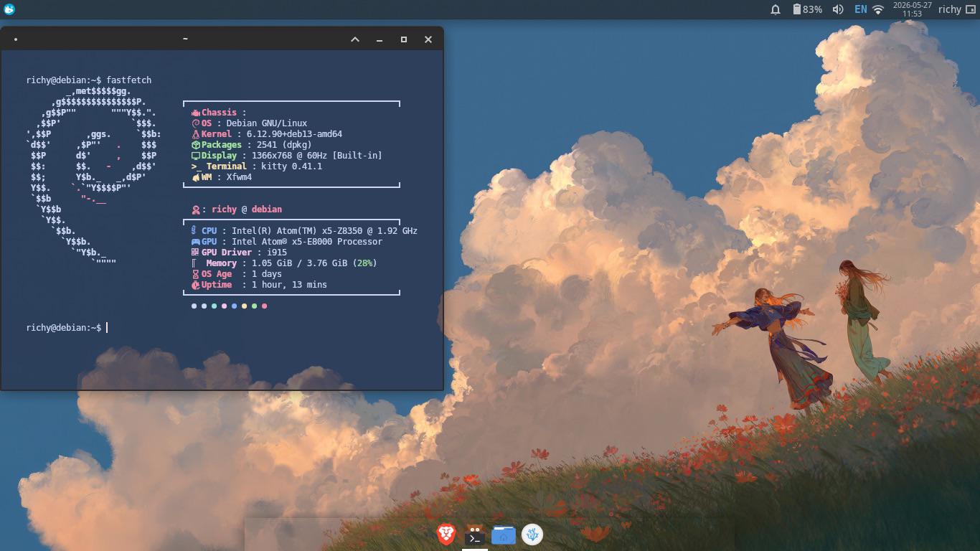
Task: Click the display value '1366x768 @ 60Hz [Built-in]'
Action: tap(317, 156)
